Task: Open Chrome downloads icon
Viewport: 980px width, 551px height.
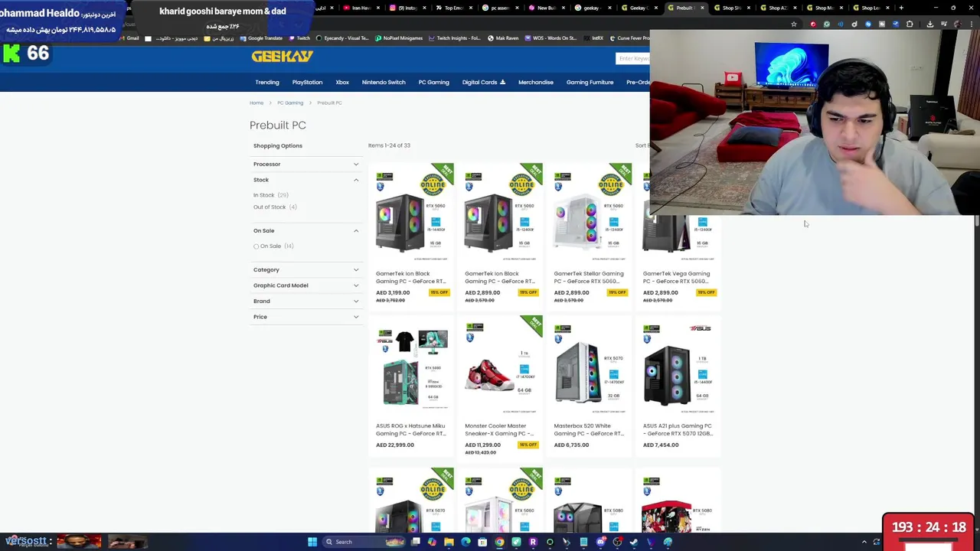Action: [x=930, y=24]
